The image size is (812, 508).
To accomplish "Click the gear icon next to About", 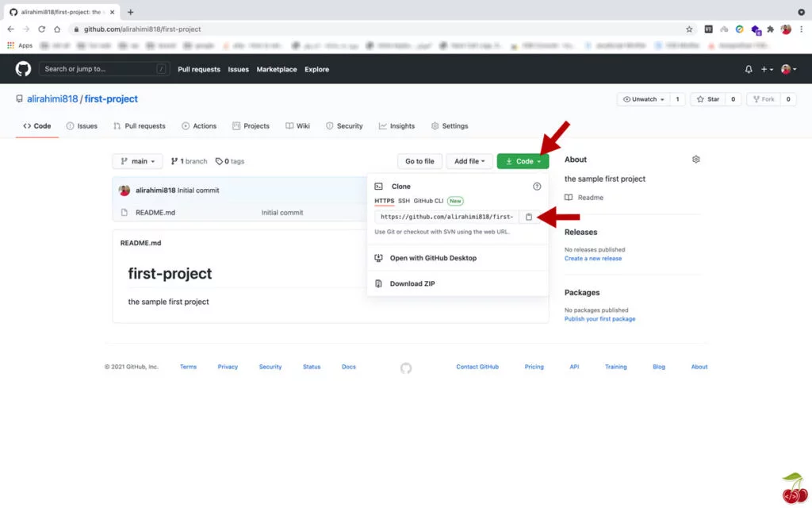I will tap(696, 159).
